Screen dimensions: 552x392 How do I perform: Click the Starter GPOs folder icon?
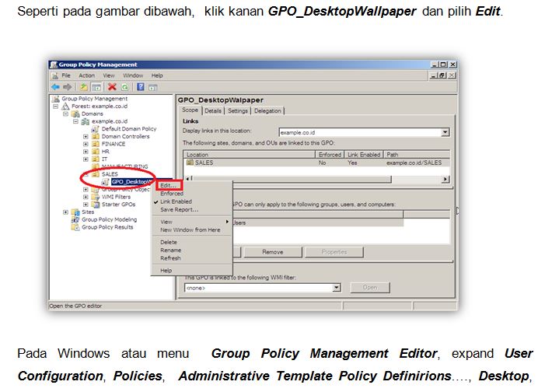coord(96,205)
